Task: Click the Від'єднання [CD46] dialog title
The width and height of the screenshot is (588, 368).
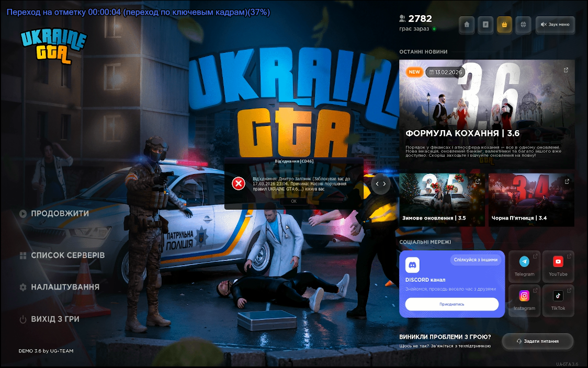Action: pos(294,161)
